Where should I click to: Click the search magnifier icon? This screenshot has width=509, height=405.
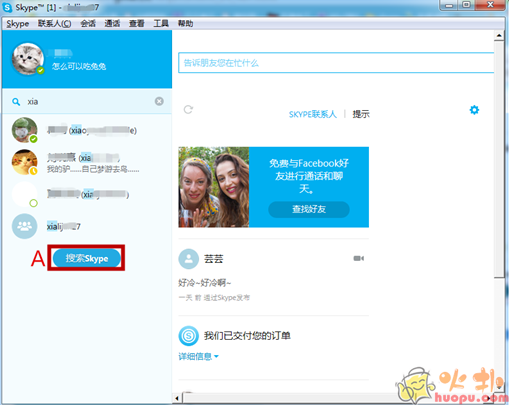point(16,102)
